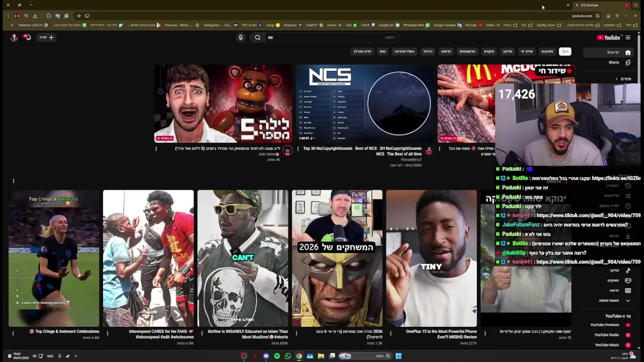Select the 'מוזיקה' filter chip

pos(507,51)
